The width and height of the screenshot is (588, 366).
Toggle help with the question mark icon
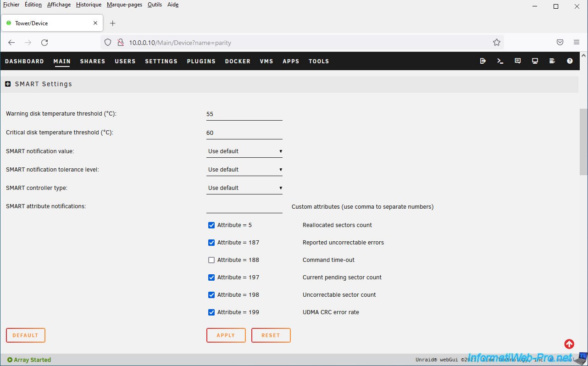(x=570, y=61)
